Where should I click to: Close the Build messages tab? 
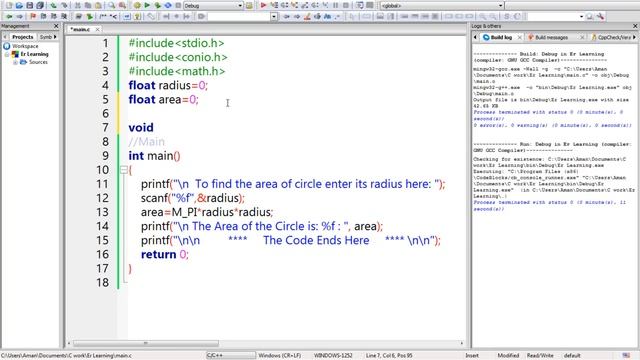pyautogui.click(x=582, y=37)
